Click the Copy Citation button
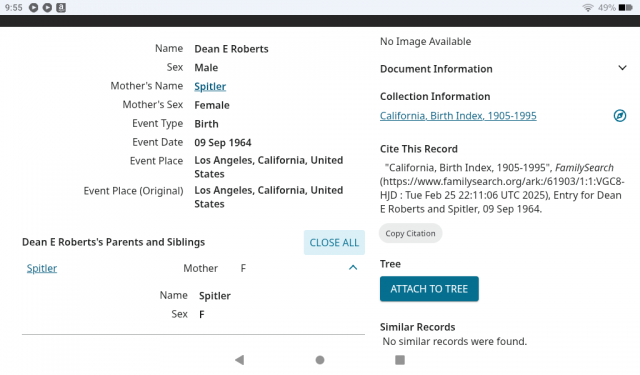The height and width of the screenshot is (375, 640). (410, 233)
